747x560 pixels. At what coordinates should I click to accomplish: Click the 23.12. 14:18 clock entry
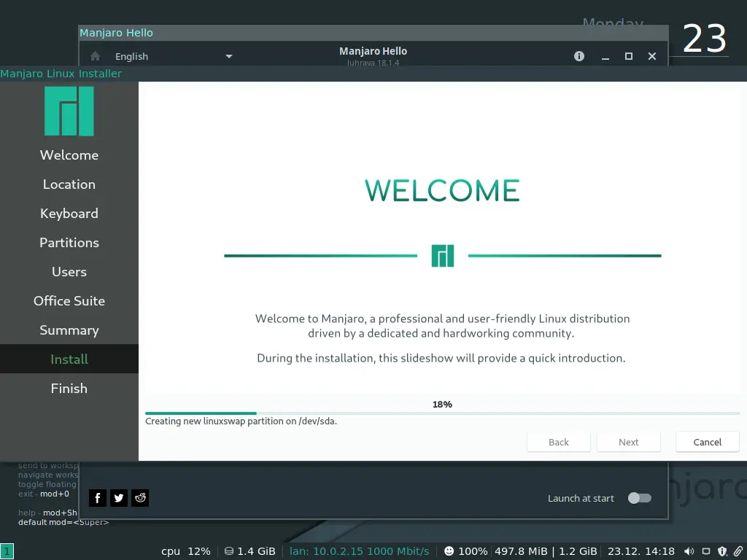[640, 551]
